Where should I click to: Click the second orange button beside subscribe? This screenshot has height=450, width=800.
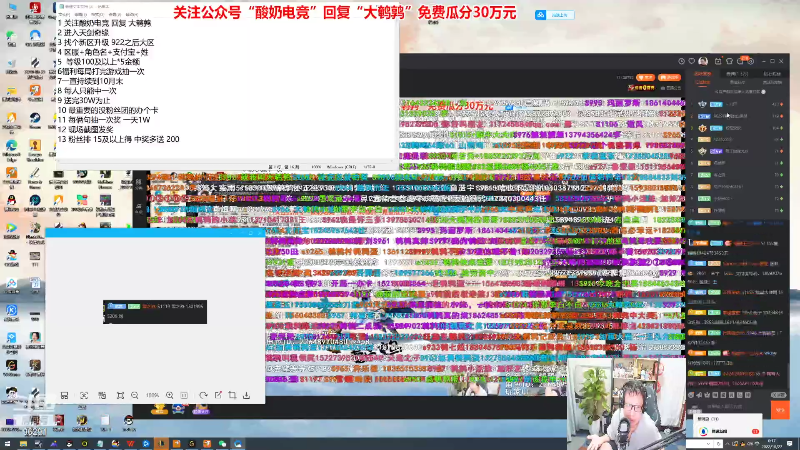tap(669, 78)
